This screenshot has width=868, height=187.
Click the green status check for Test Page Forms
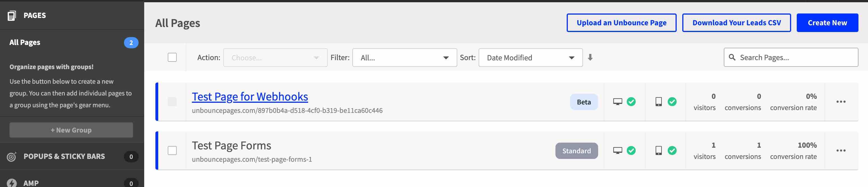(x=631, y=150)
